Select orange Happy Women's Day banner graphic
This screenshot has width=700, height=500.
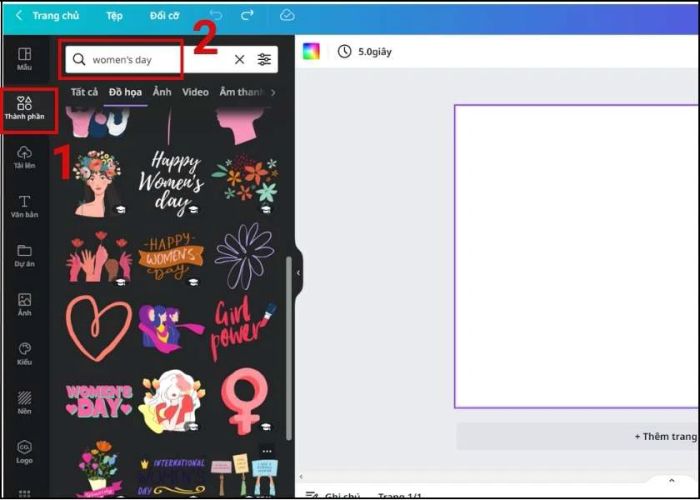[171, 256]
